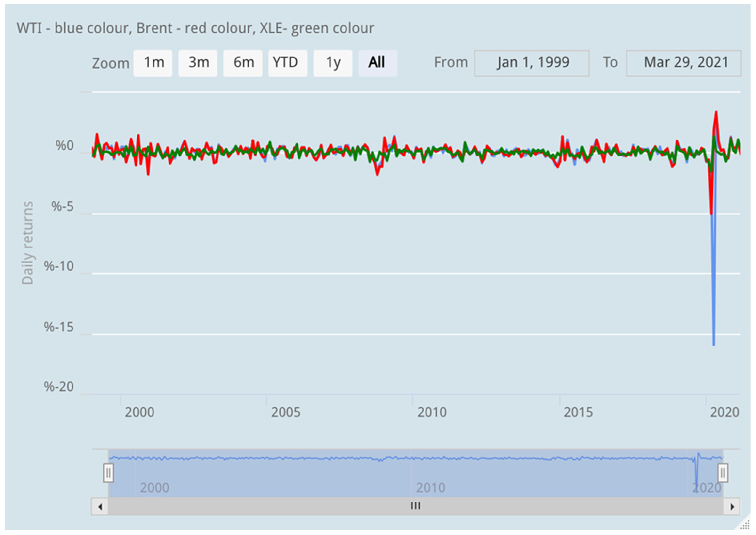Click the 2005 x-axis label
This screenshot has height=535, width=756.
point(286,412)
